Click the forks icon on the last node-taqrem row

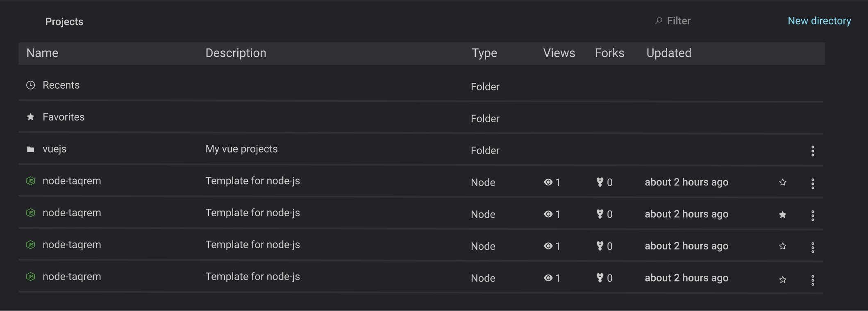(600, 278)
